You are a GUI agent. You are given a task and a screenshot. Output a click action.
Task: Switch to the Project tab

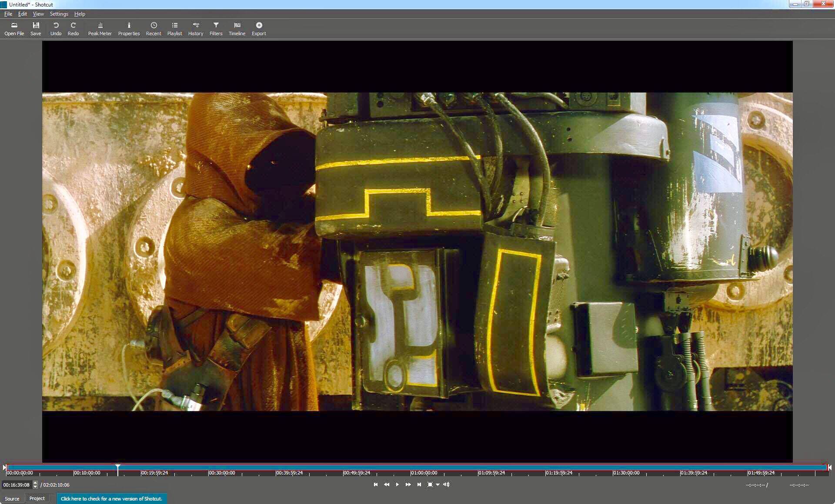pyautogui.click(x=37, y=498)
